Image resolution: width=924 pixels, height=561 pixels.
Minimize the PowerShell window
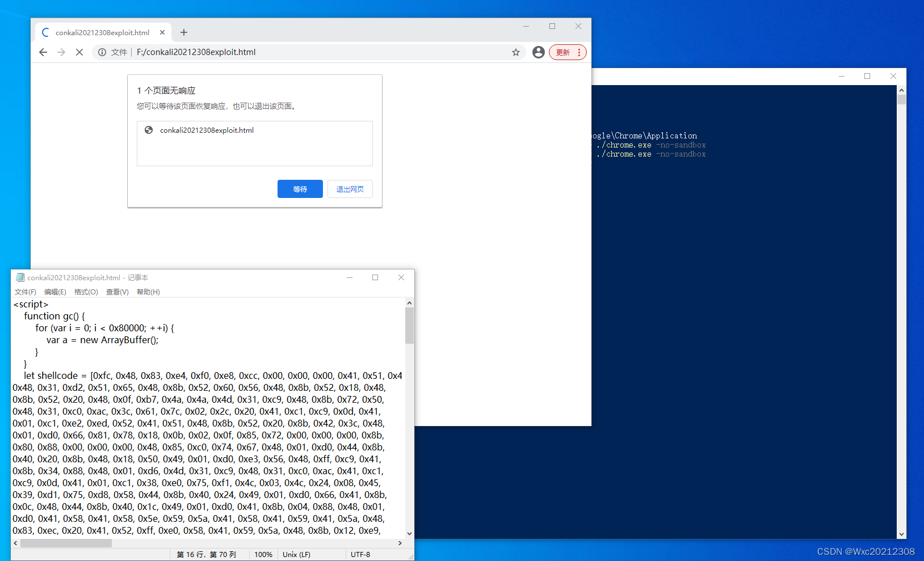(x=842, y=76)
